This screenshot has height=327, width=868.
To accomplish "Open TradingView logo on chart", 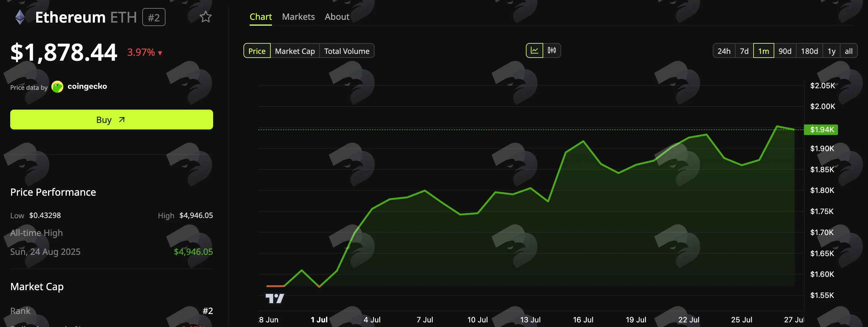I will [x=275, y=298].
